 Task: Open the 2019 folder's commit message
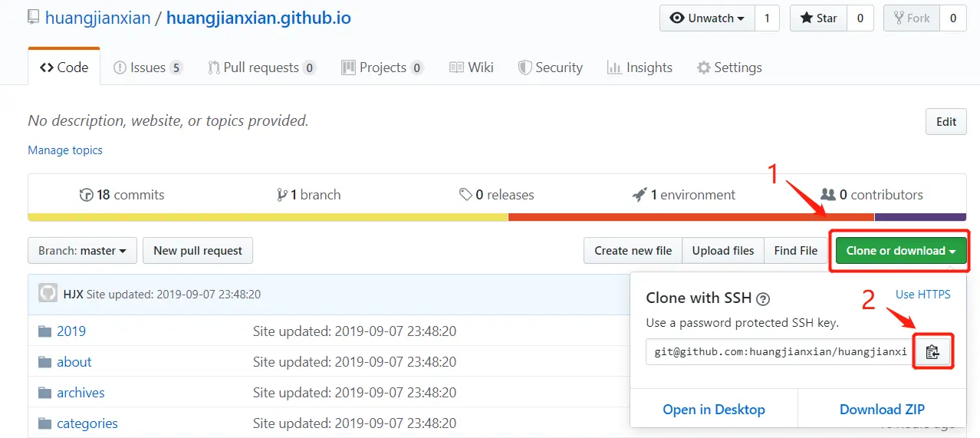[x=354, y=331]
